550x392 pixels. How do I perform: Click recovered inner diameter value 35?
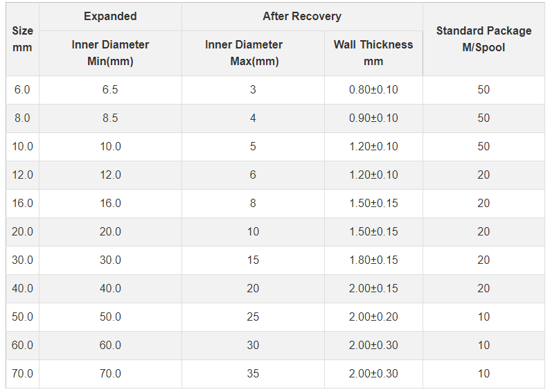click(254, 374)
